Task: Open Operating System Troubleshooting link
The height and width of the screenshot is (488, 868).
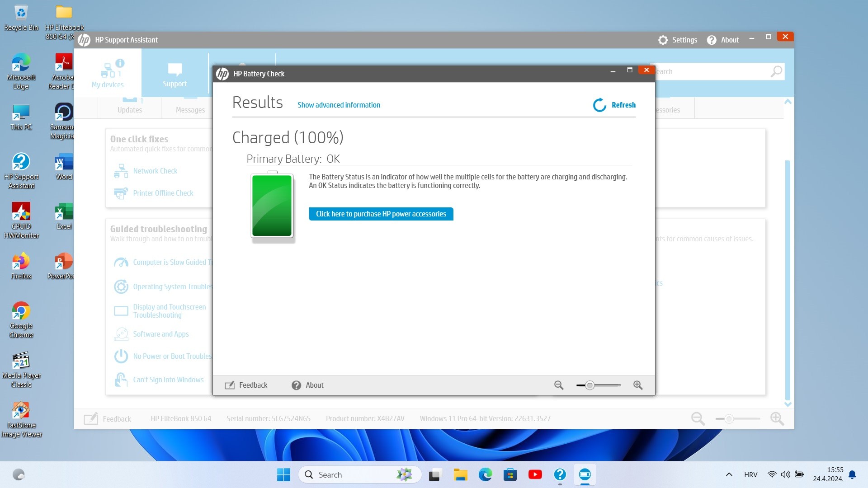Action: coord(172,286)
